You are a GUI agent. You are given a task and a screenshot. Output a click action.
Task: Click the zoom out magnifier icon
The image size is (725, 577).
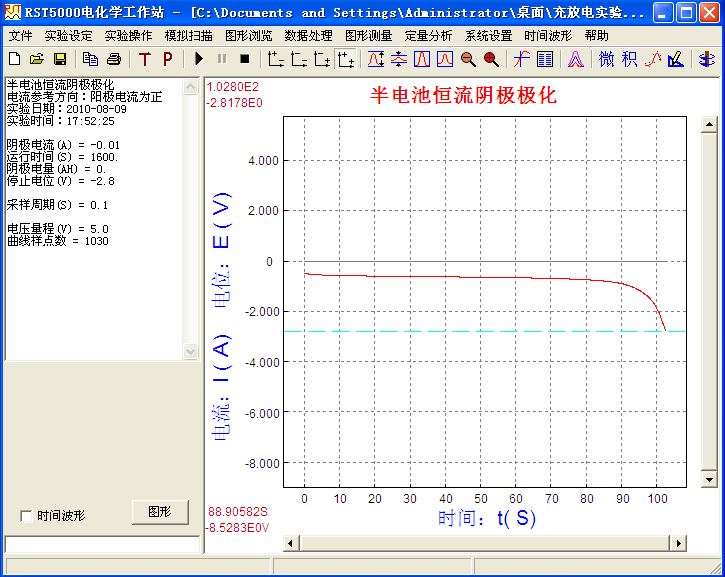[x=468, y=59]
